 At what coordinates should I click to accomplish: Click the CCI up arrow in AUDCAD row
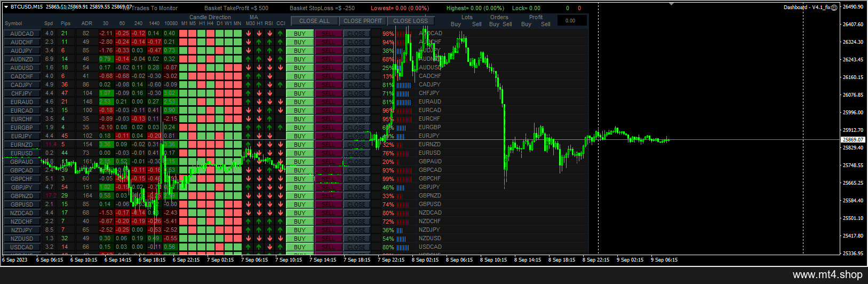pyautogui.click(x=280, y=34)
